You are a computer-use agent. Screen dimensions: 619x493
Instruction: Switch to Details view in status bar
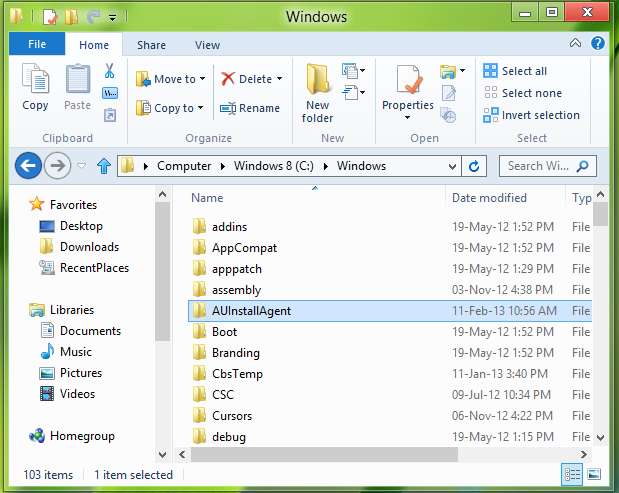pyautogui.click(x=572, y=474)
